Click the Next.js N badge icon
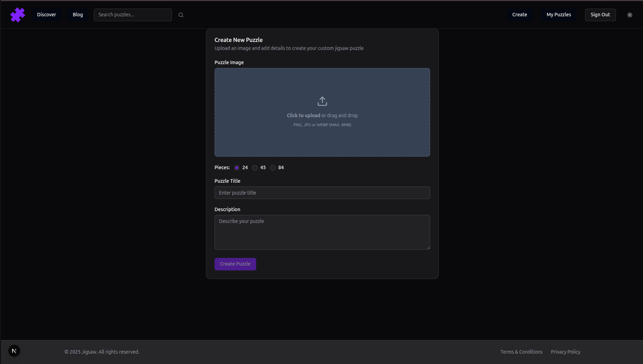Viewport: 643px width, 364px height. pyautogui.click(x=14, y=351)
